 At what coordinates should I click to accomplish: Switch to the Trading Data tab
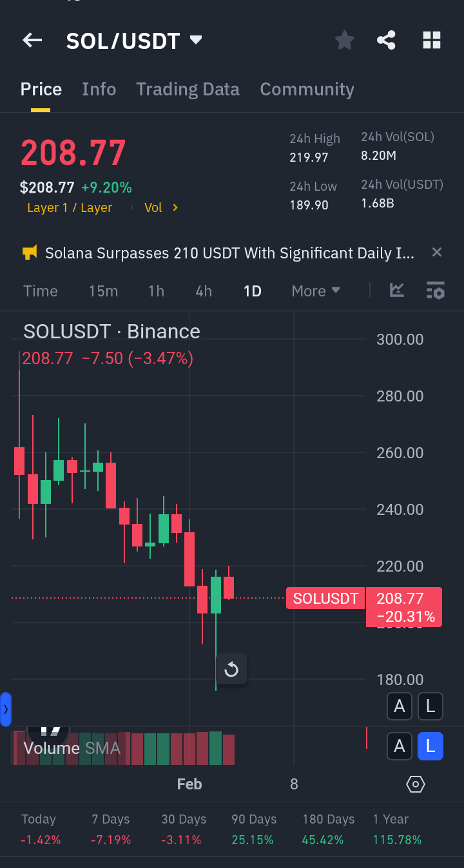tap(188, 90)
